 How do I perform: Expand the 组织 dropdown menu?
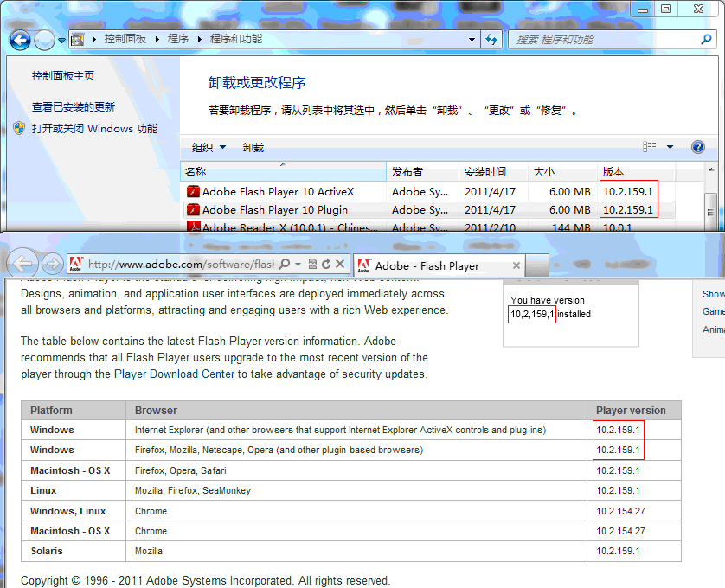click(209, 148)
